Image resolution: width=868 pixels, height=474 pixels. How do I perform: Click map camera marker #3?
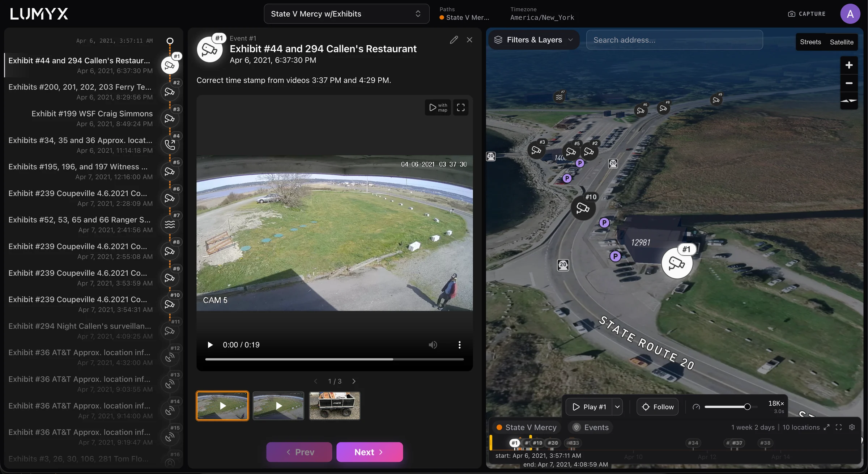pyautogui.click(x=536, y=150)
